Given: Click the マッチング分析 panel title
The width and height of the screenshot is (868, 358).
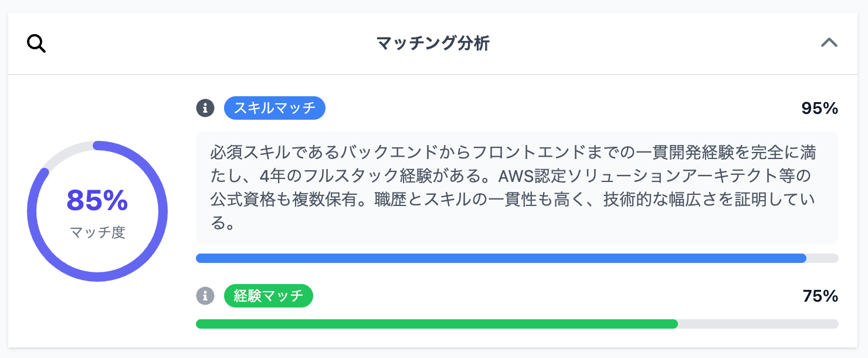Looking at the screenshot, I should click(x=433, y=43).
